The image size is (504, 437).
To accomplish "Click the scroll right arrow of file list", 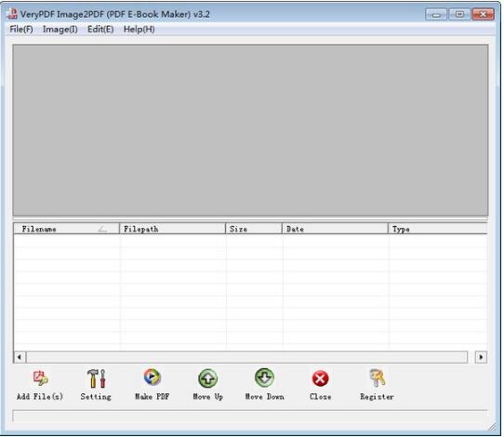I will (x=481, y=357).
